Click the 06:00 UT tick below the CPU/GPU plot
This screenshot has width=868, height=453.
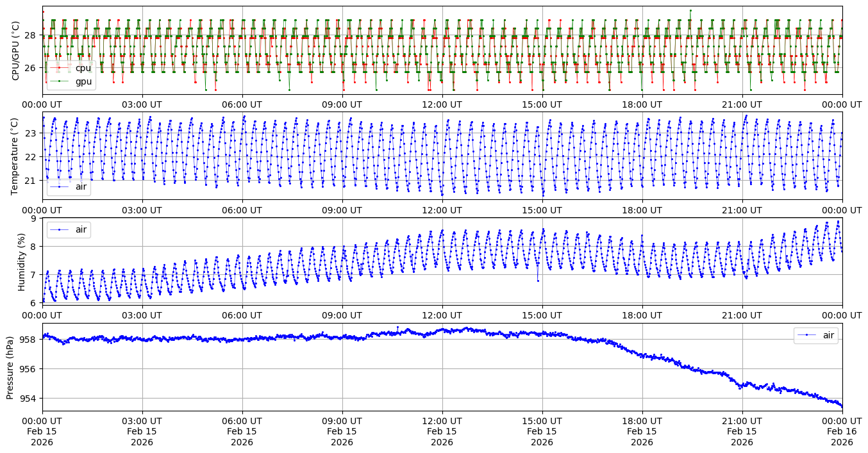[242, 104]
